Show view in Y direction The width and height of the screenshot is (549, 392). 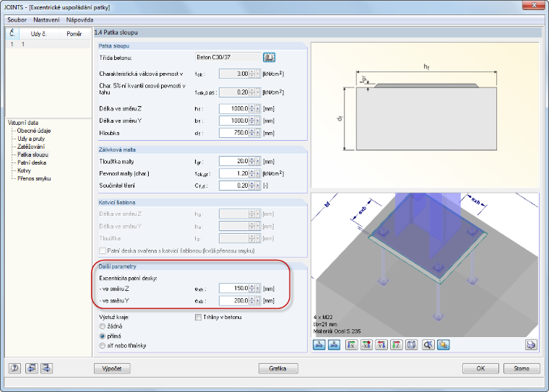click(381, 345)
